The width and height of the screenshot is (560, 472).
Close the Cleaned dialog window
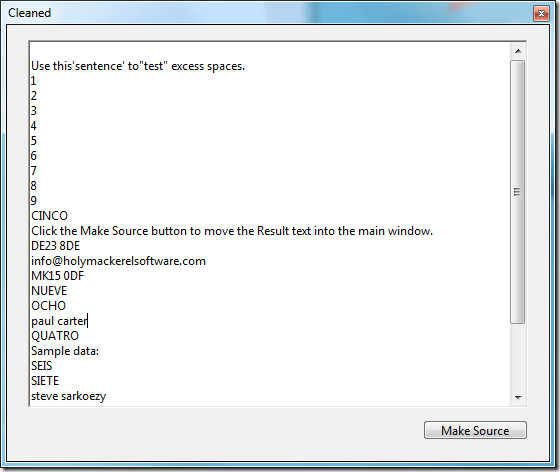coord(541,14)
